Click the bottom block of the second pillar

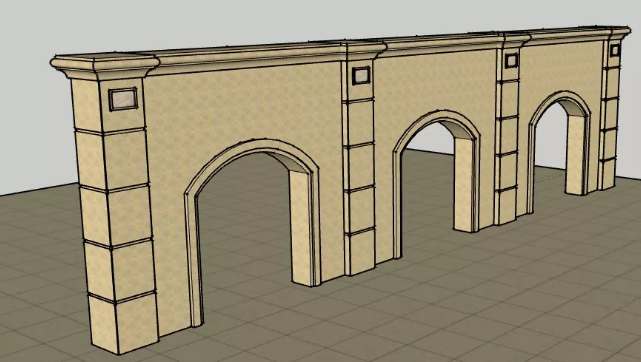360,253
